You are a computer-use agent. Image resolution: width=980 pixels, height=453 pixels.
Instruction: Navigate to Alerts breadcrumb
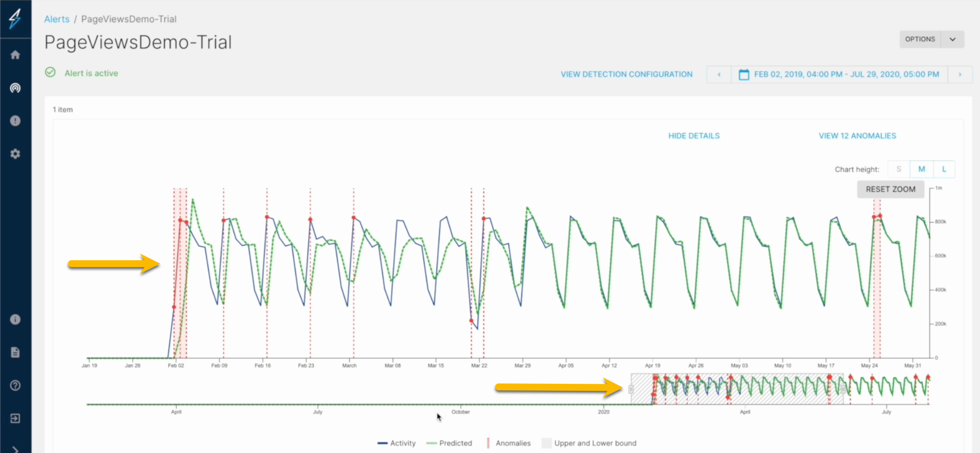point(57,19)
